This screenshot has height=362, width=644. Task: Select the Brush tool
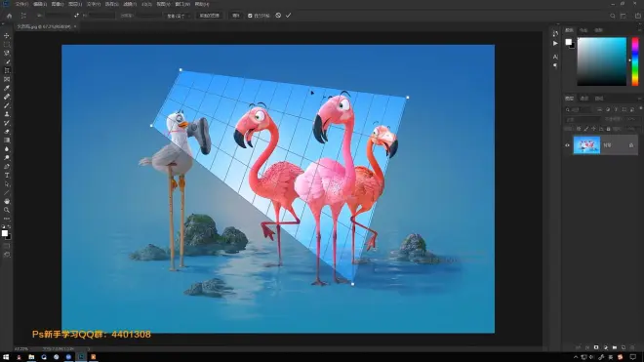click(x=7, y=105)
